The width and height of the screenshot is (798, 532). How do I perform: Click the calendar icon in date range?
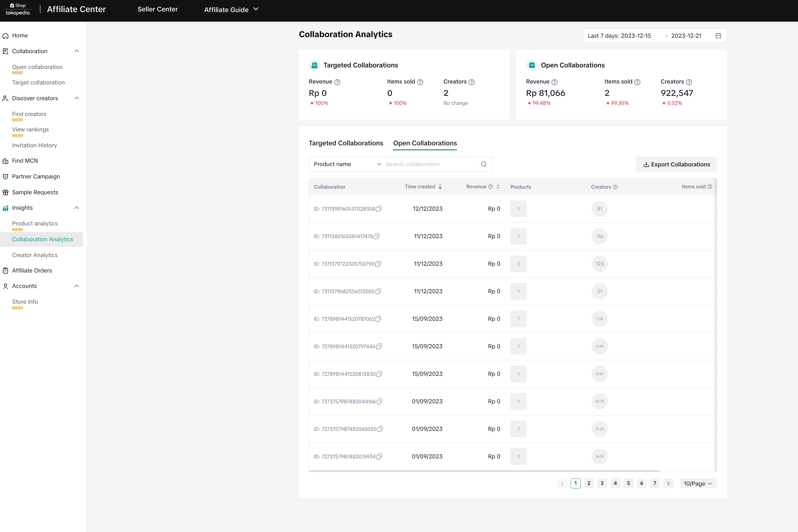click(718, 36)
